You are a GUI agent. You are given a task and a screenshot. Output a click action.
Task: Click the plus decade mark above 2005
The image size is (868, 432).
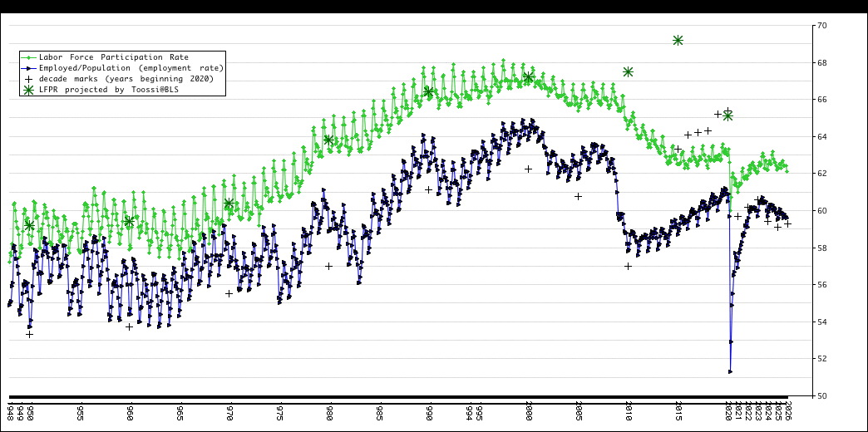point(578,197)
